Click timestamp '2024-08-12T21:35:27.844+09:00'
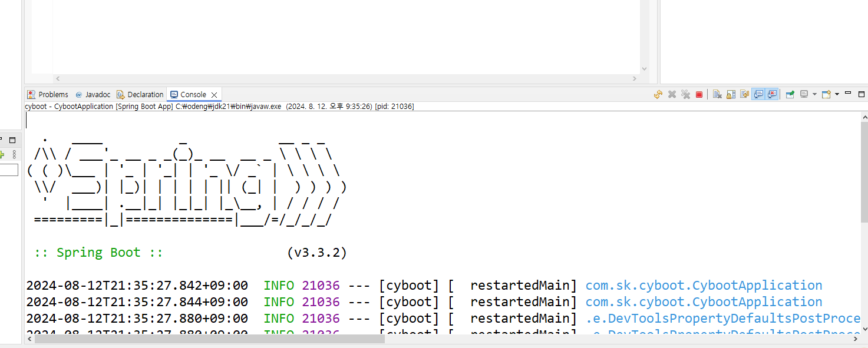Screen dimensions: 868x348 (x=137, y=302)
